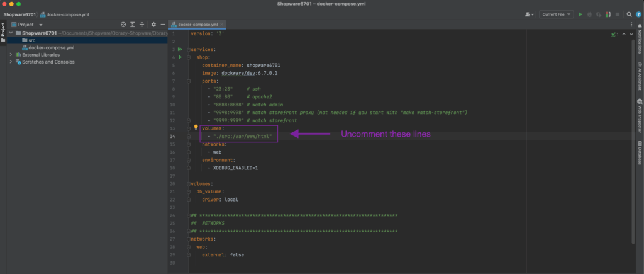The height and width of the screenshot is (274, 644).
Task: Open the AI Assistant side panel
Action: pos(640,76)
